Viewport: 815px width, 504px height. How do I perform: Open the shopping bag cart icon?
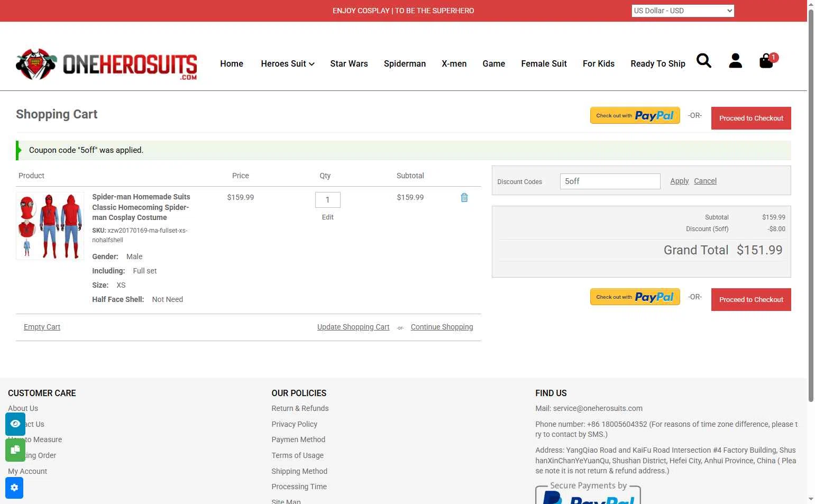pyautogui.click(x=766, y=61)
